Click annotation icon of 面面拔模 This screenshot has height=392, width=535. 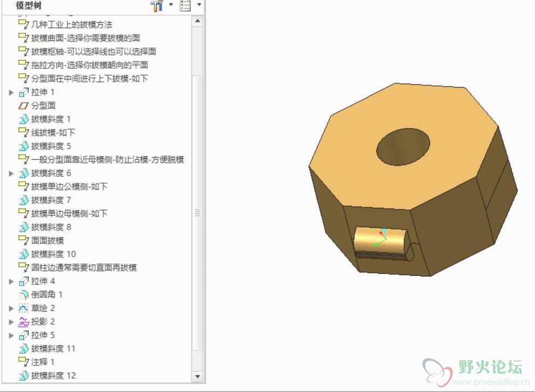point(24,240)
